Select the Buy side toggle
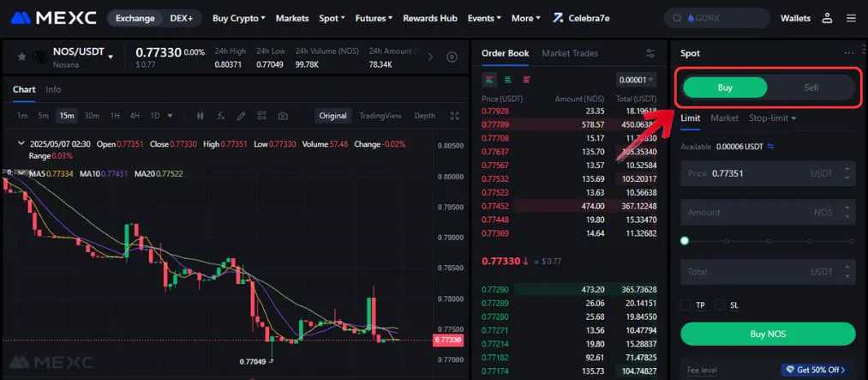This screenshot has width=868, height=380. (725, 87)
